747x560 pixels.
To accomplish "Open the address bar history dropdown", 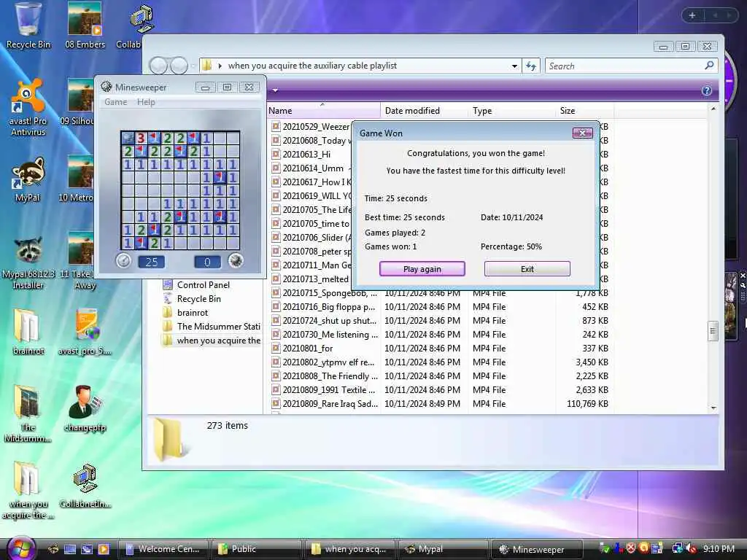I will (x=514, y=66).
